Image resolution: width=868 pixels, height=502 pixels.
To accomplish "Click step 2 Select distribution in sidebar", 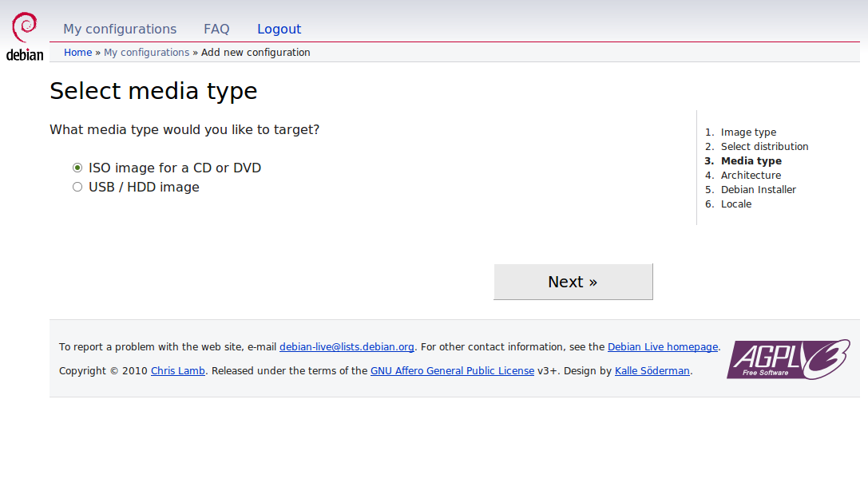I will [764, 147].
